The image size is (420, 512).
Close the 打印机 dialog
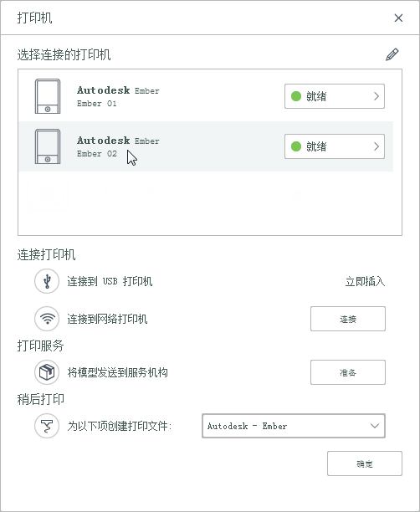tap(398, 18)
